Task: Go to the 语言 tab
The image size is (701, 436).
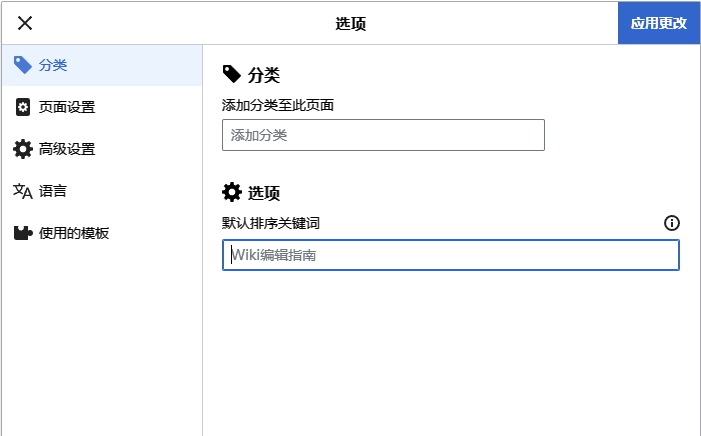Action: [x=53, y=191]
